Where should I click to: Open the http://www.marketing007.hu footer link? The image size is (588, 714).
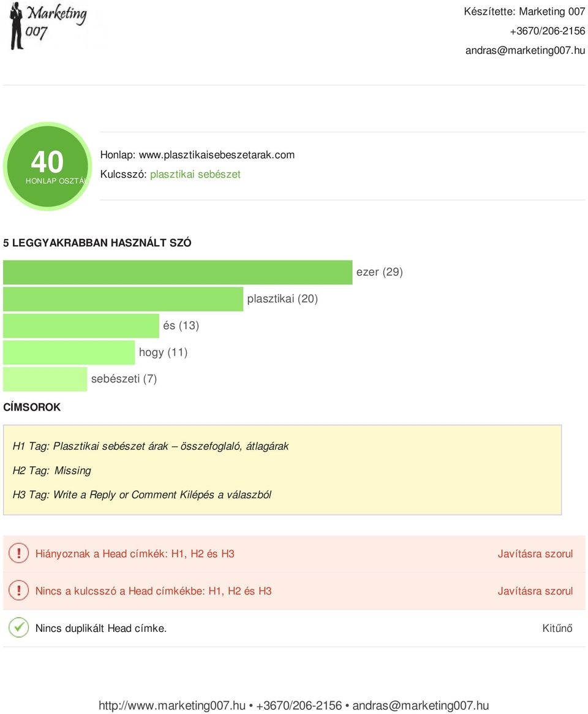[x=172, y=705]
